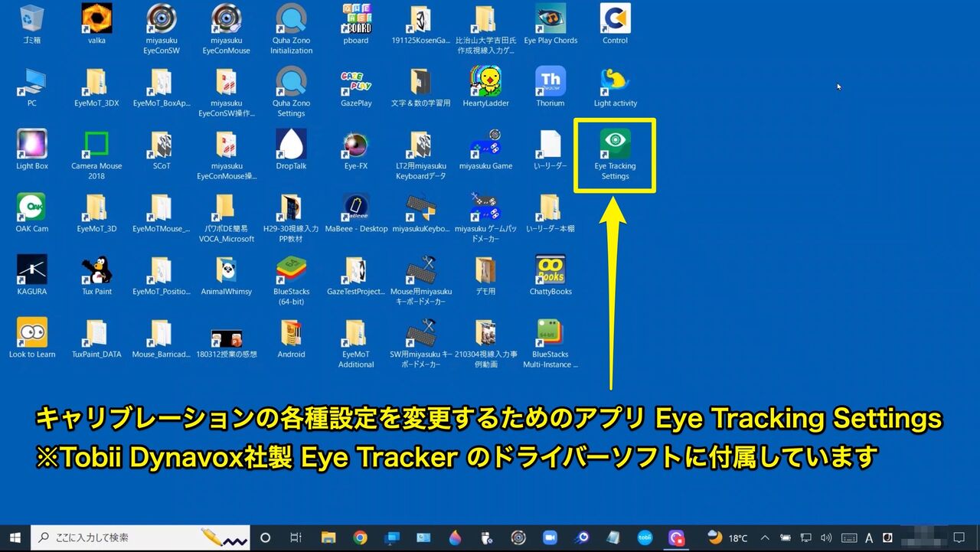Viewport: 980px width, 552px height.
Task: Select the Look to Learn icon
Action: (x=32, y=338)
